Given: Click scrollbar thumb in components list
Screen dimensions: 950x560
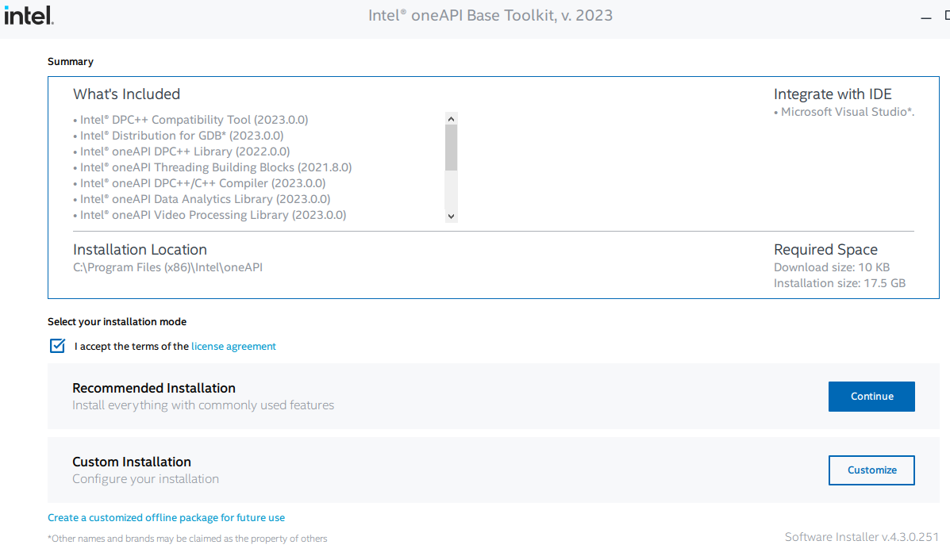Looking at the screenshot, I should (x=451, y=148).
